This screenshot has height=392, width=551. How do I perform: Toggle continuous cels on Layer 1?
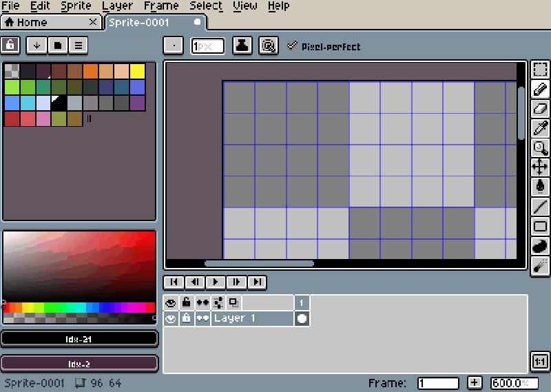coord(202,318)
